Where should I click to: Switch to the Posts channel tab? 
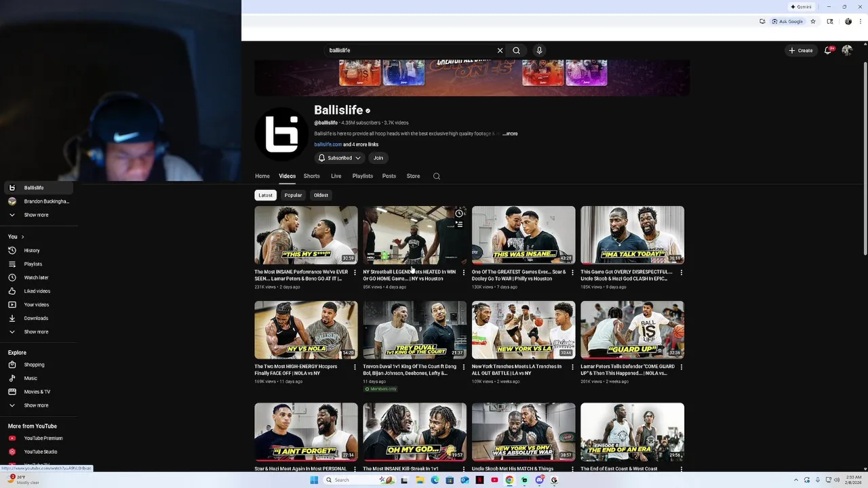click(389, 176)
